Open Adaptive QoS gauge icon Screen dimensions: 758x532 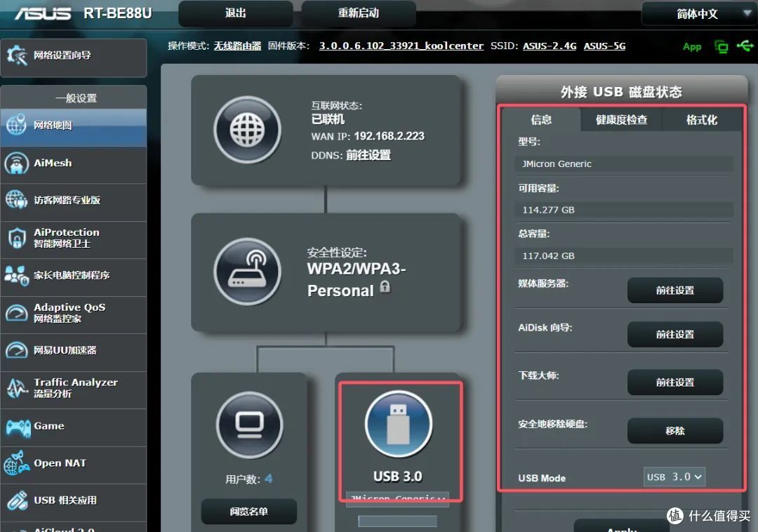[x=16, y=313]
